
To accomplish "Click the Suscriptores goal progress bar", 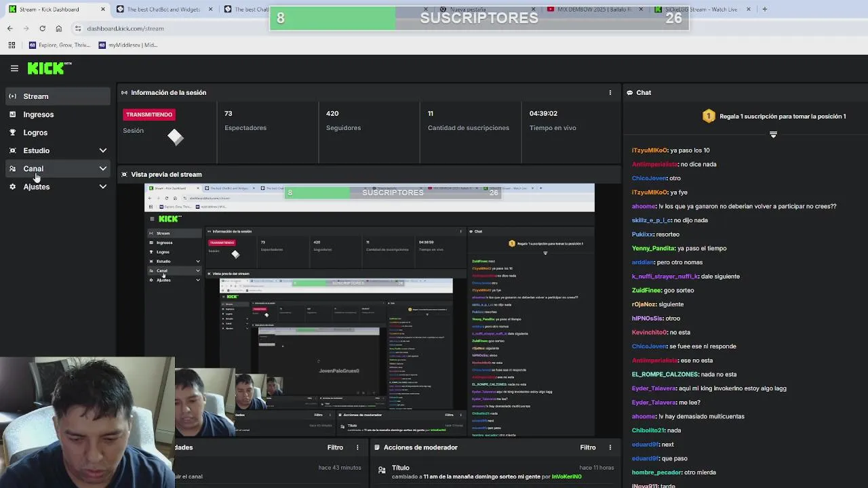I will [x=479, y=18].
